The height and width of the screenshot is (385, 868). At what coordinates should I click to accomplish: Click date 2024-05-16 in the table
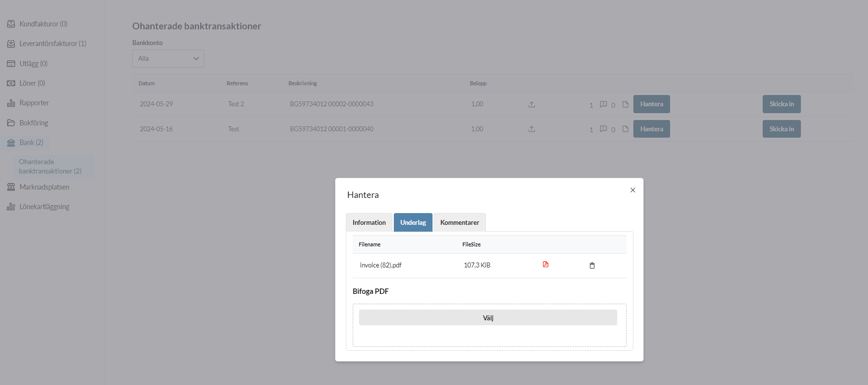pyautogui.click(x=156, y=129)
